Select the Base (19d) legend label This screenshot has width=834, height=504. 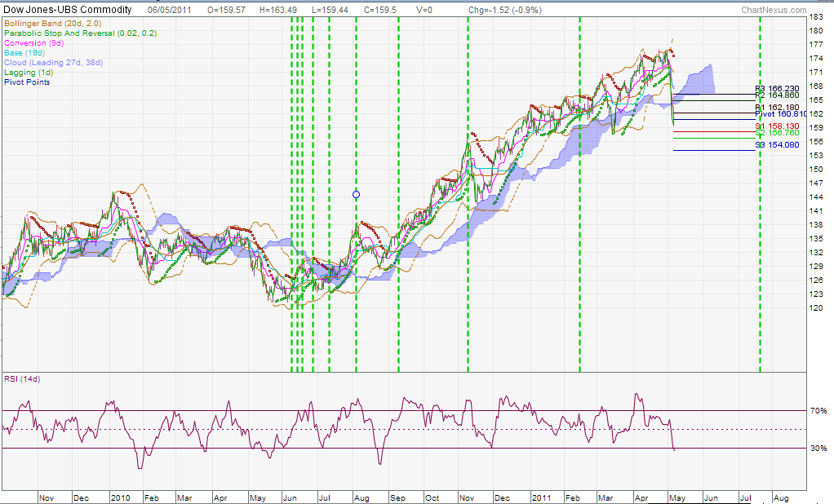click(24, 53)
